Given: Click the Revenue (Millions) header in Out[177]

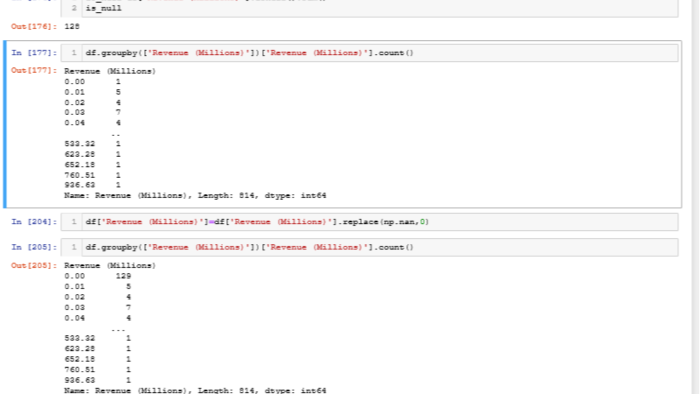Looking at the screenshot, I should coord(110,71).
